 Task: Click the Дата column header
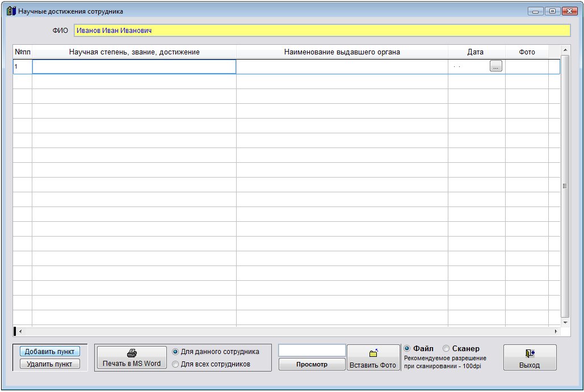476,52
